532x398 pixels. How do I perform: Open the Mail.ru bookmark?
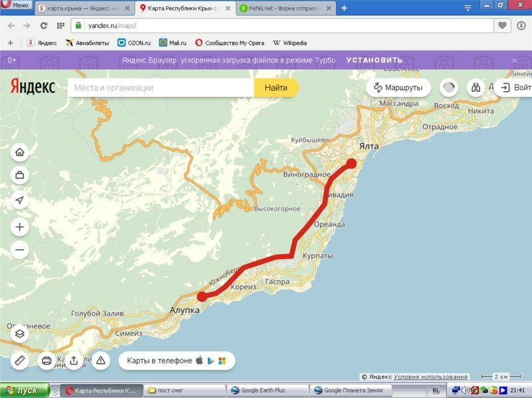173,43
